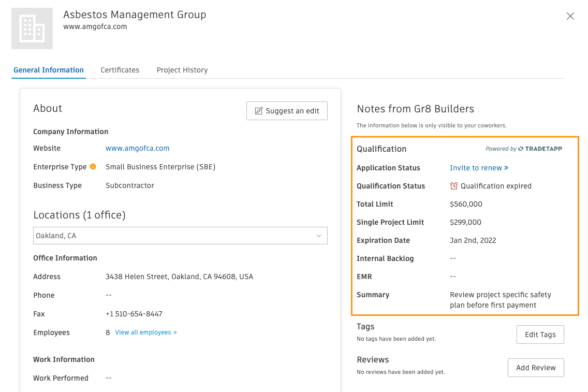Click the double chevron after Invite to renew
The height and width of the screenshot is (392, 588).
tap(506, 168)
